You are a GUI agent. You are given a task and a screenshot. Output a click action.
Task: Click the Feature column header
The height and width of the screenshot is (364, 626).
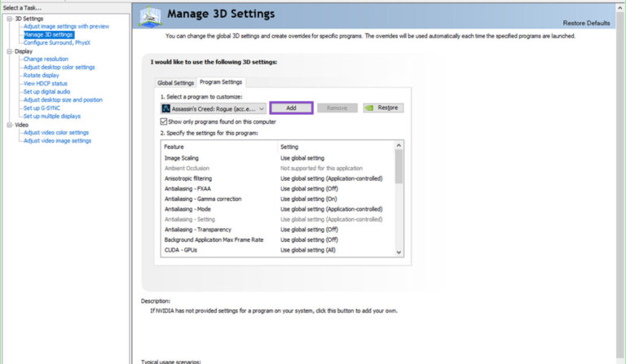click(x=219, y=147)
